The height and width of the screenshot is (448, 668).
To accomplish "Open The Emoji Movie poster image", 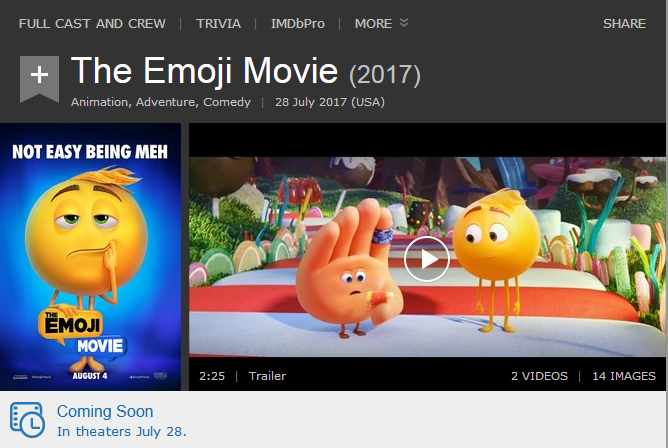I will [x=90, y=257].
